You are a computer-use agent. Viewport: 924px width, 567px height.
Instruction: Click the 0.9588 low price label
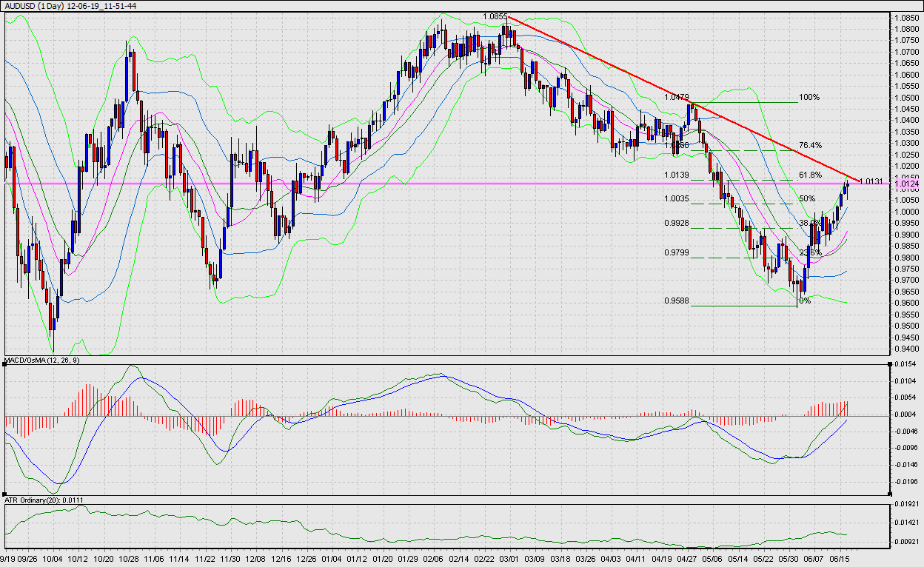677,301
